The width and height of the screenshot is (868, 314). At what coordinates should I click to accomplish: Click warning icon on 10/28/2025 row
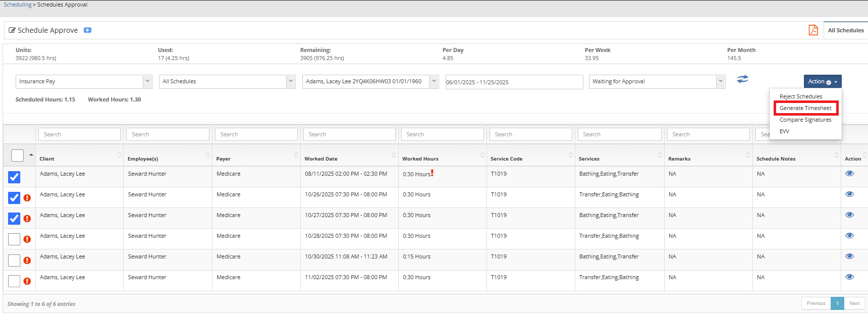coord(27,239)
